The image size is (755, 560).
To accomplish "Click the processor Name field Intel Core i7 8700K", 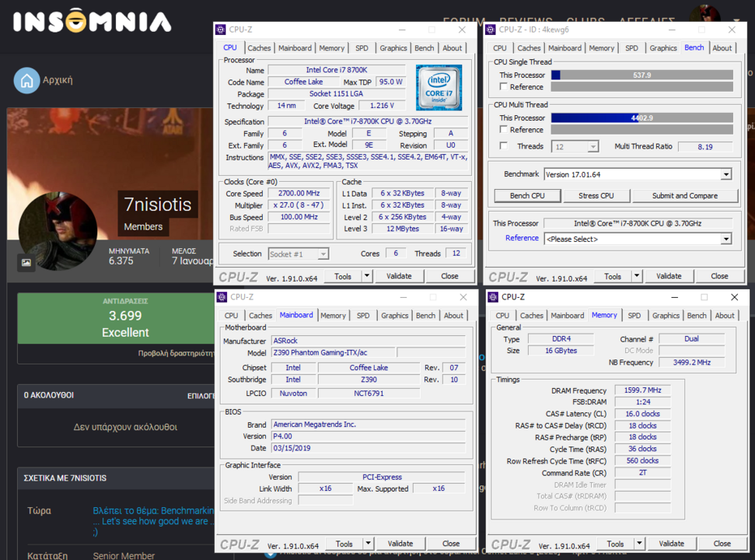I will click(337, 70).
